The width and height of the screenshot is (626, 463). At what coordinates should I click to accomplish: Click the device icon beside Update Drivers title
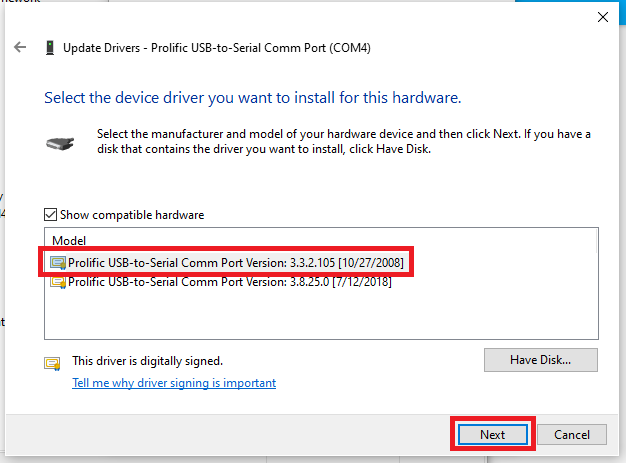point(49,47)
